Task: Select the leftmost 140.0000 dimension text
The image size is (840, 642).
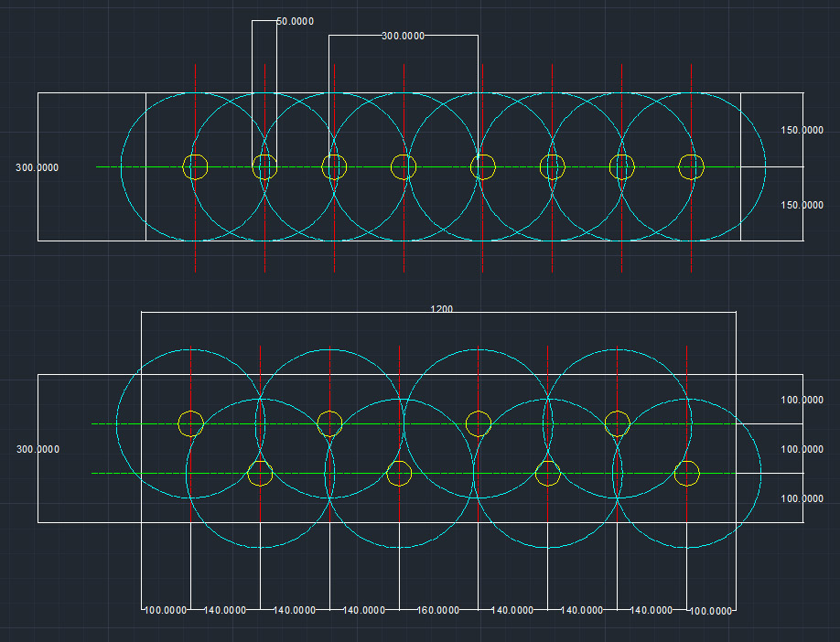Action: pyautogui.click(x=224, y=610)
